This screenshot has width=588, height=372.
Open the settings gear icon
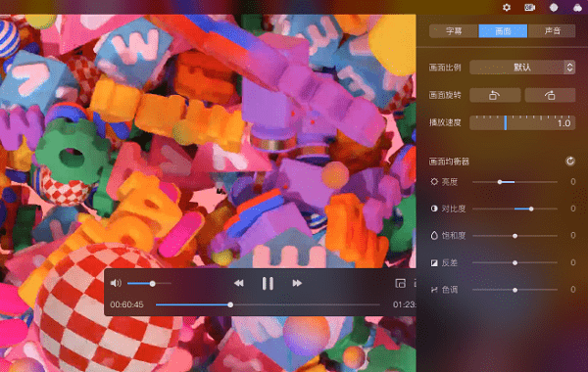tap(507, 8)
